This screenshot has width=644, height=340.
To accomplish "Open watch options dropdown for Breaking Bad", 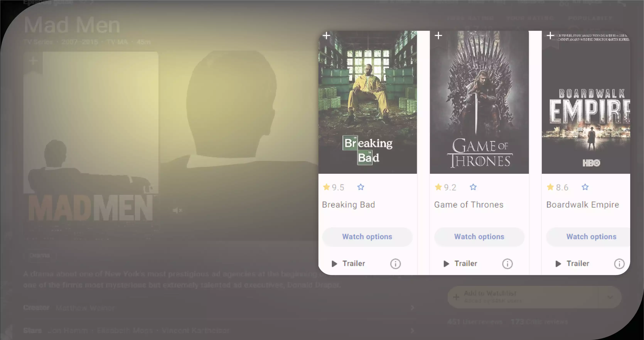I will (x=367, y=236).
